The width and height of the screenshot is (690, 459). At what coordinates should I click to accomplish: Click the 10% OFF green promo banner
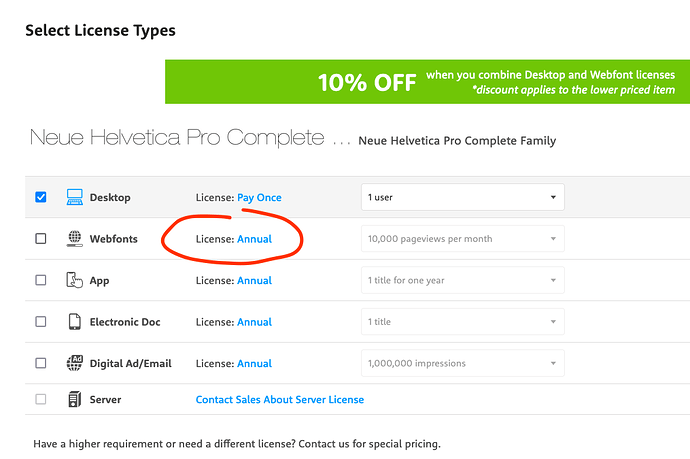(x=427, y=82)
